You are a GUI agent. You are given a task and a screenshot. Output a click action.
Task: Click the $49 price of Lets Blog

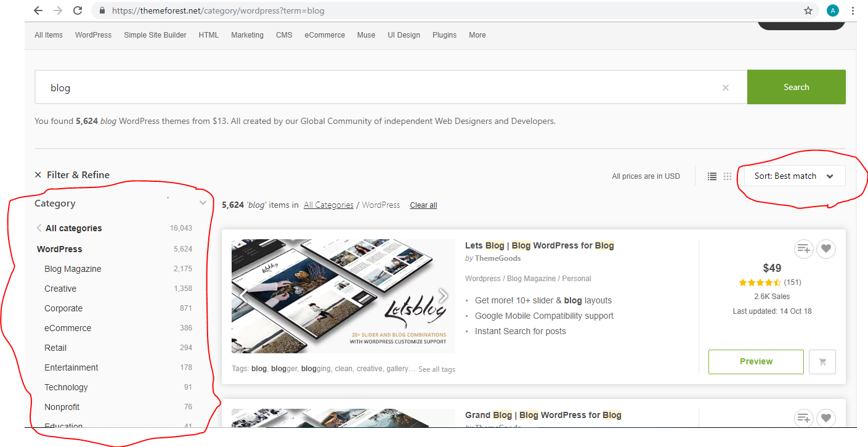pyautogui.click(x=772, y=268)
